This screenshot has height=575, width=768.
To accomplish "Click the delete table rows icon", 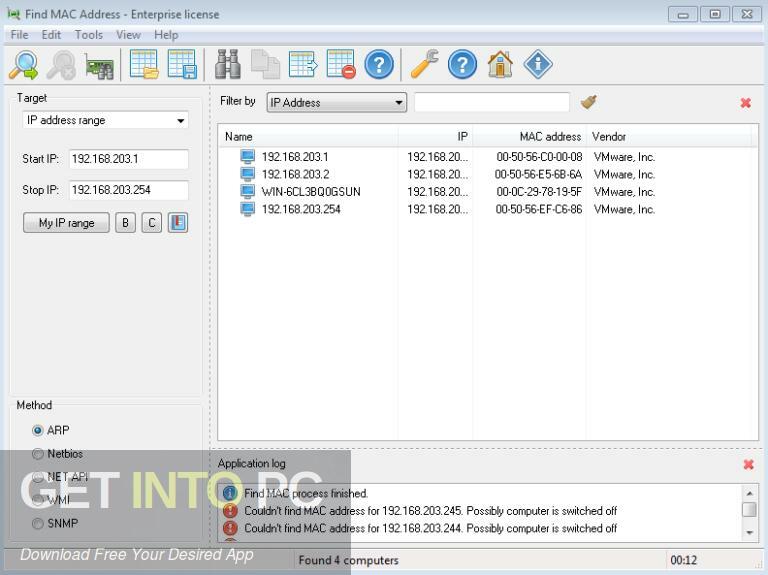I will pos(341,64).
